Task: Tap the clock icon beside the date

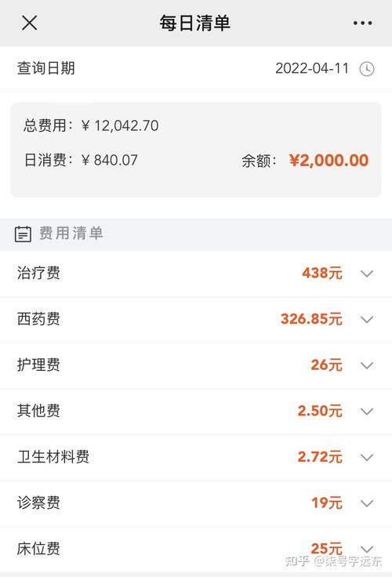Action: 367,69
